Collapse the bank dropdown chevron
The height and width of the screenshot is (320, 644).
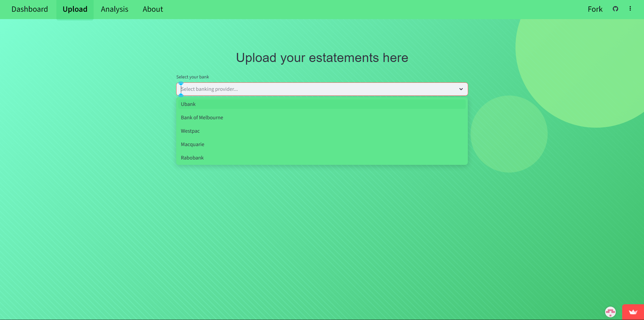pyautogui.click(x=461, y=89)
